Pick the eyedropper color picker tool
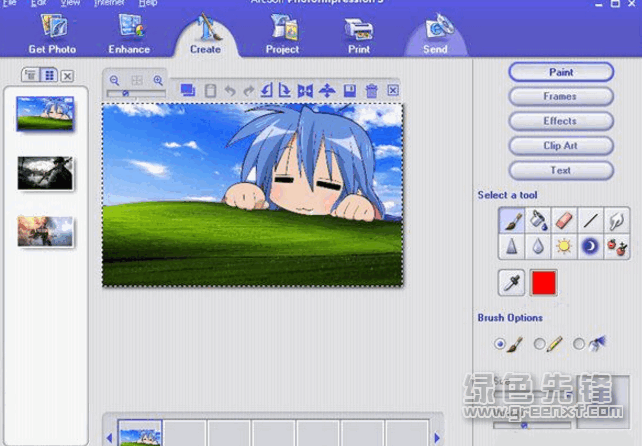Image resolution: width=642 pixels, height=446 pixels. pyautogui.click(x=512, y=283)
